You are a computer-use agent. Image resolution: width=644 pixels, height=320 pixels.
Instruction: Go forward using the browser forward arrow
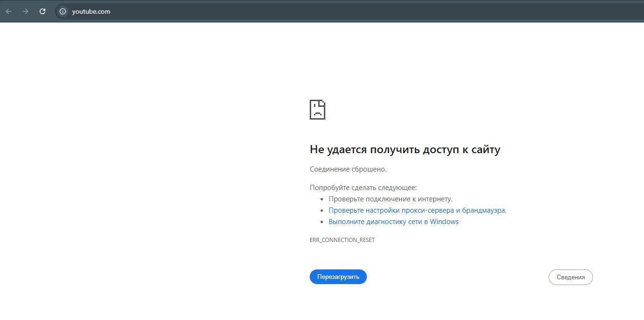point(25,11)
